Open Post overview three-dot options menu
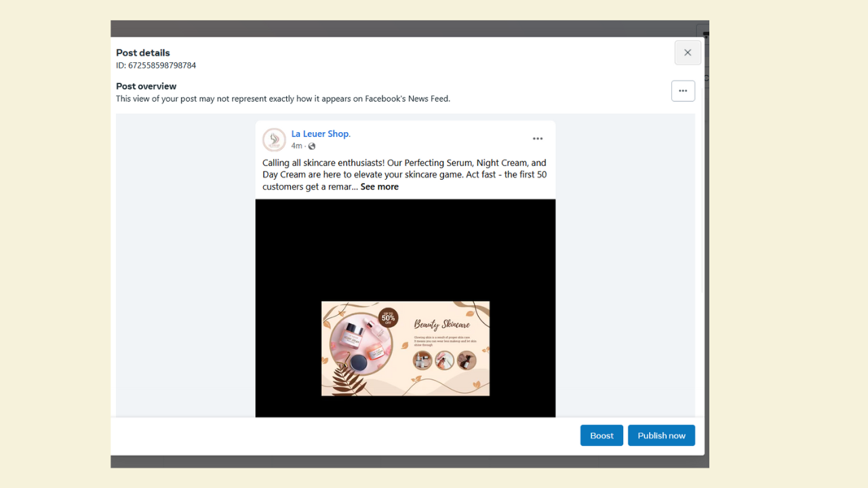The image size is (868, 488). [x=683, y=91]
